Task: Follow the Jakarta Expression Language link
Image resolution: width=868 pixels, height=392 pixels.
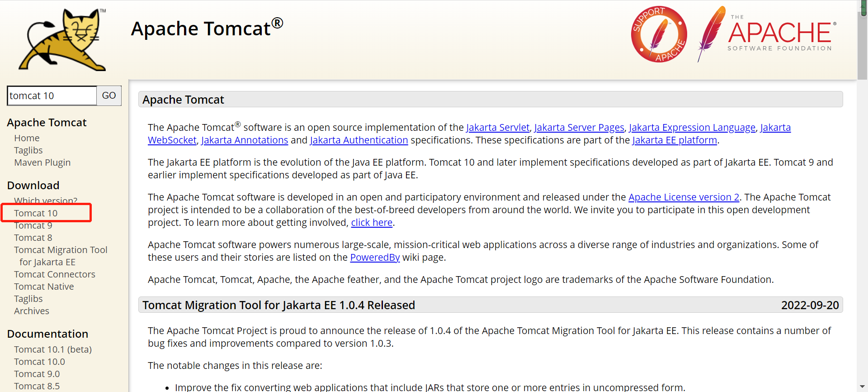Action: coord(692,128)
